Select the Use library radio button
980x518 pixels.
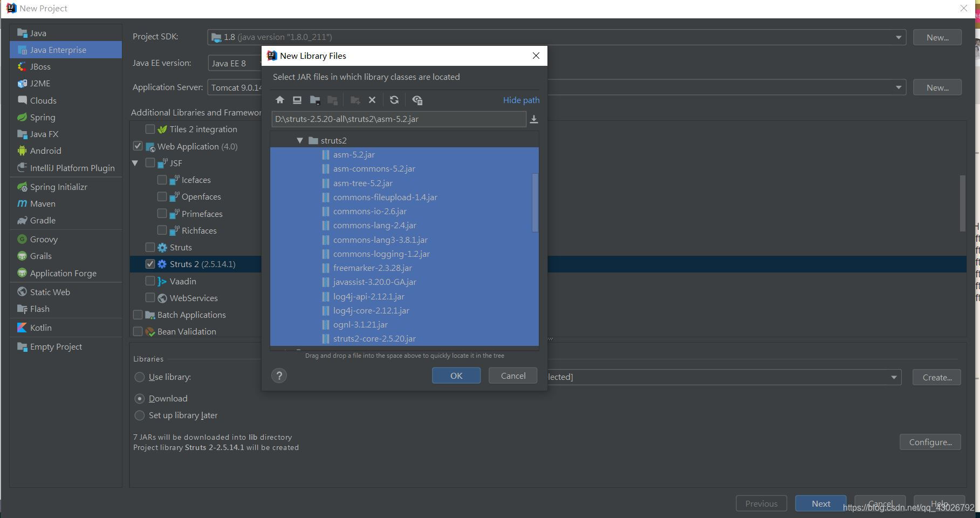140,377
